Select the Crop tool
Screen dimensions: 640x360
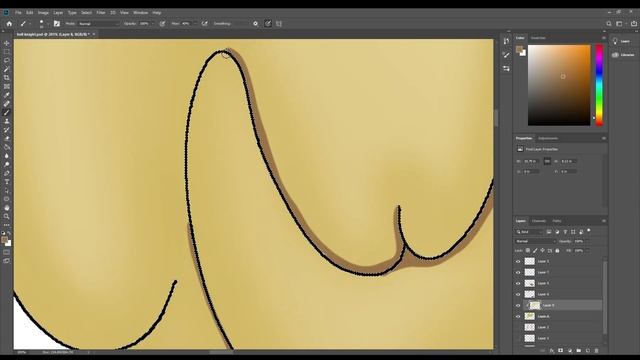(7, 78)
